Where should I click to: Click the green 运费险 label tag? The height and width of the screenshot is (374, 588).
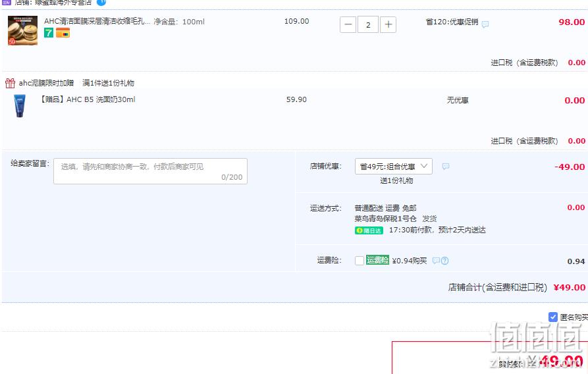coord(377,259)
